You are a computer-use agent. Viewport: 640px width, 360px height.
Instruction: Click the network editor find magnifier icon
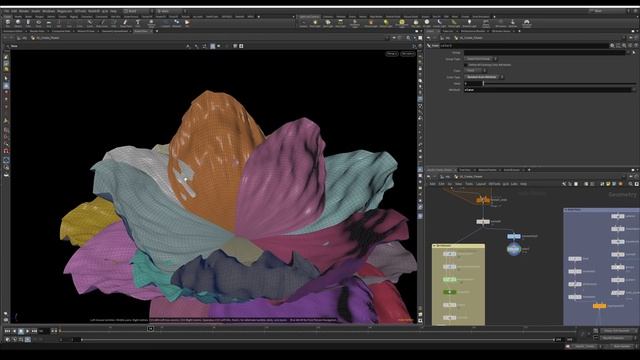[630, 184]
